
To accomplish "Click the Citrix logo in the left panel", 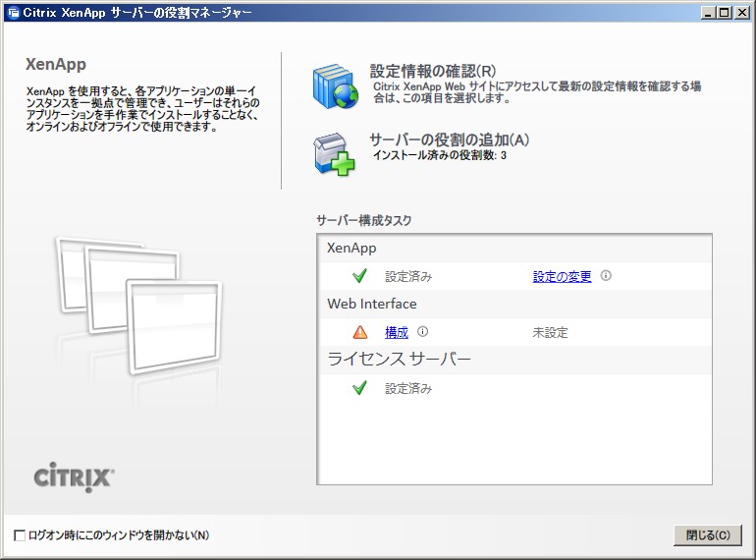I will (x=75, y=477).
